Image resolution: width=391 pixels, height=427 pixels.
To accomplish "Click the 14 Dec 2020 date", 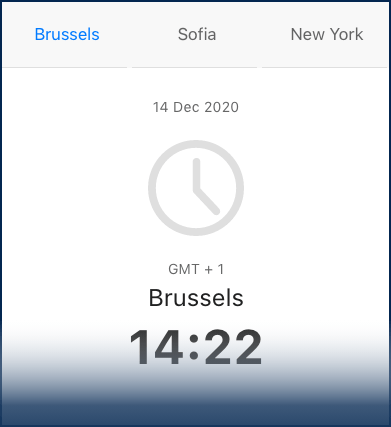I will click(x=196, y=107).
